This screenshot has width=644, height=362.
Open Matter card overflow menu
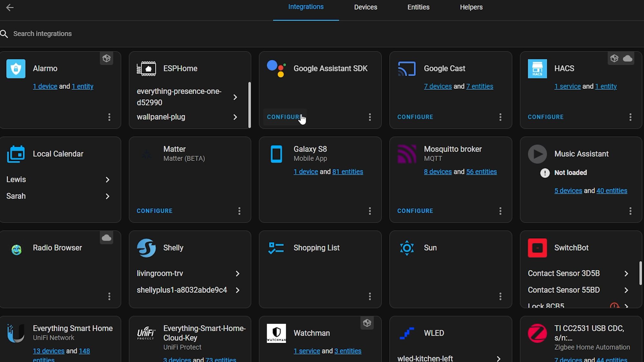point(239,211)
